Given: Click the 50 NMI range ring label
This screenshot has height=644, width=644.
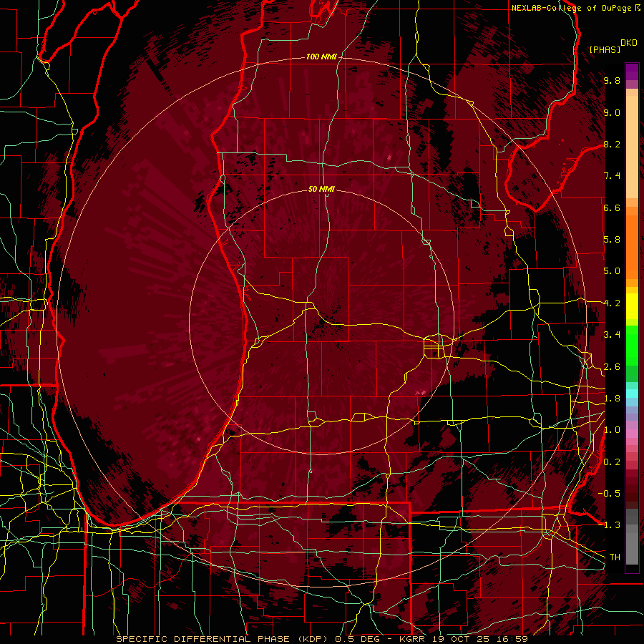Looking at the screenshot, I should 321,189.
